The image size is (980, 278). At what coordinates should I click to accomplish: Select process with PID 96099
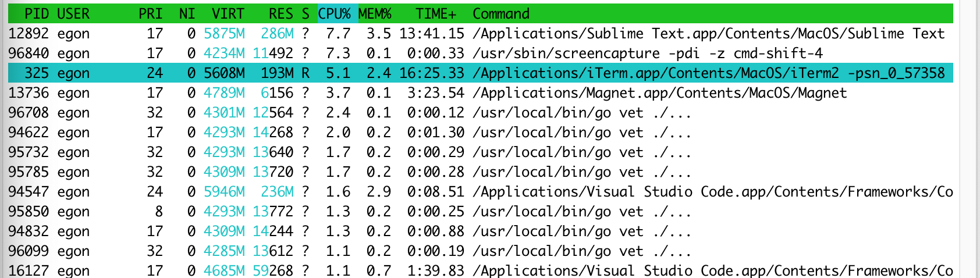(x=29, y=251)
